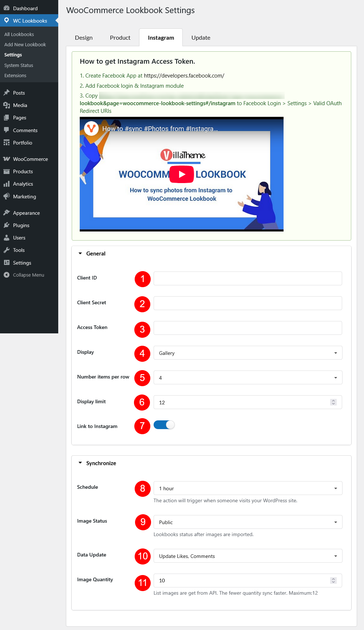Click the Users person icon

coord(7,238)
